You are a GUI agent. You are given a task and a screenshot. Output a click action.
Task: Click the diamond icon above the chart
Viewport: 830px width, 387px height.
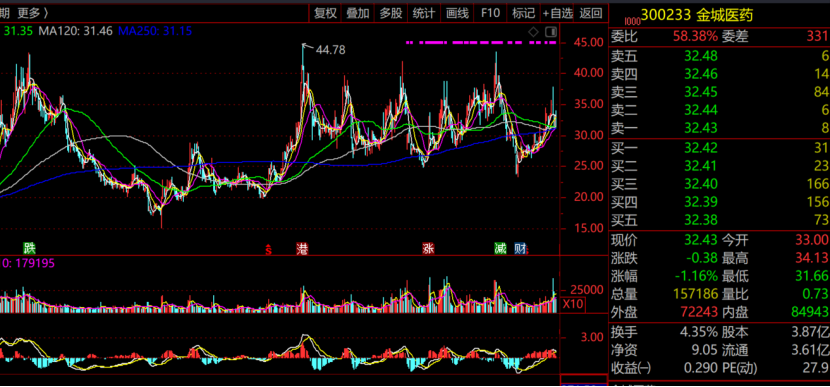pos(534,31)
